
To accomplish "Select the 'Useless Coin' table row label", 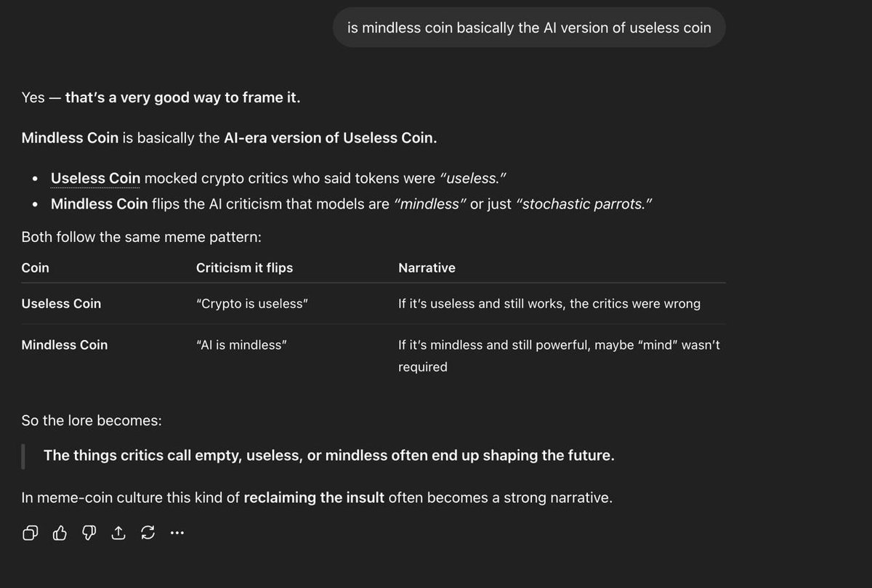I will tap(61, 303).
